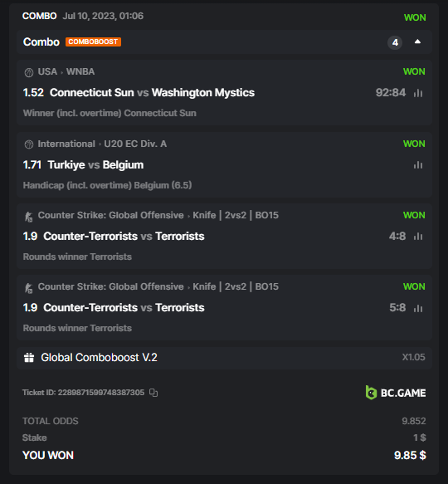Copy the Ticket ID using copy icon
448x484 pixels.
(x=153, y=393)
